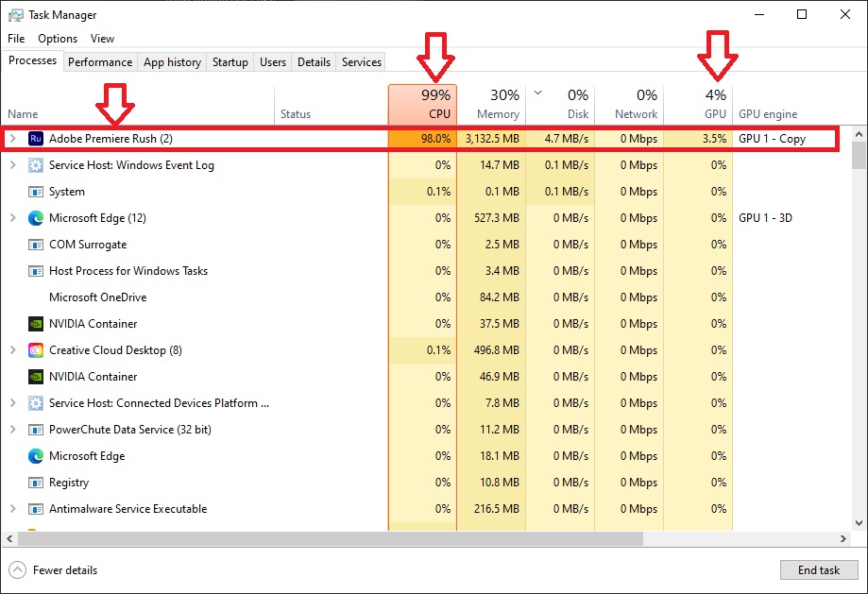868x594 pixels.
Task: Click the Service Host: Windows Event Log gear icon
Action: coord(36,165)
